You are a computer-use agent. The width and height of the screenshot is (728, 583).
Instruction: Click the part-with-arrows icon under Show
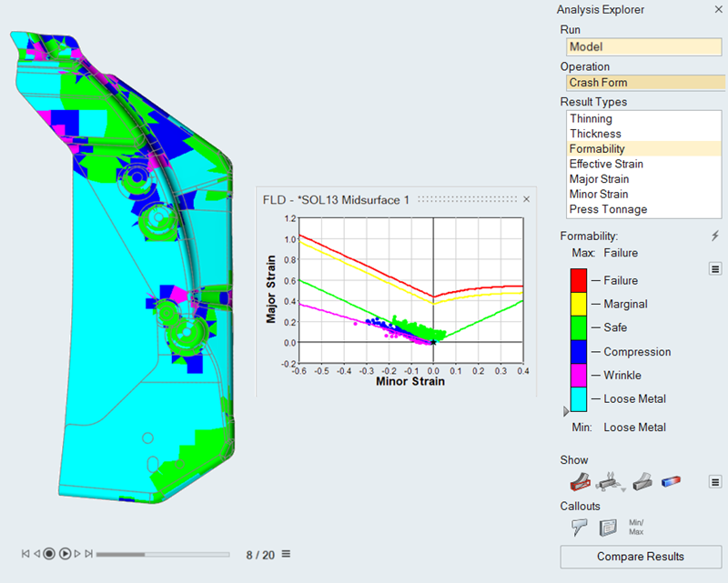(x=609, y=481)
